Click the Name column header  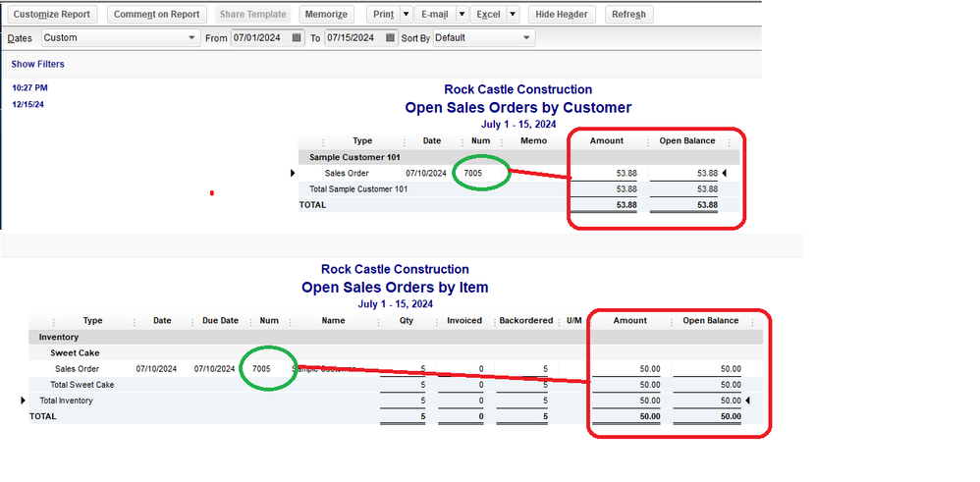[x=334, y=321]
